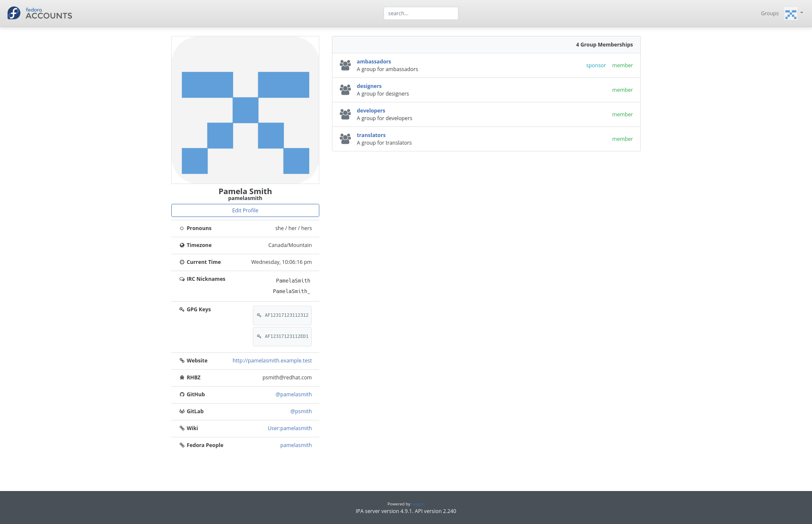Screen dimensions: 812x524
Task: Click the sponsor label for ambassadors
Action: 596,66
